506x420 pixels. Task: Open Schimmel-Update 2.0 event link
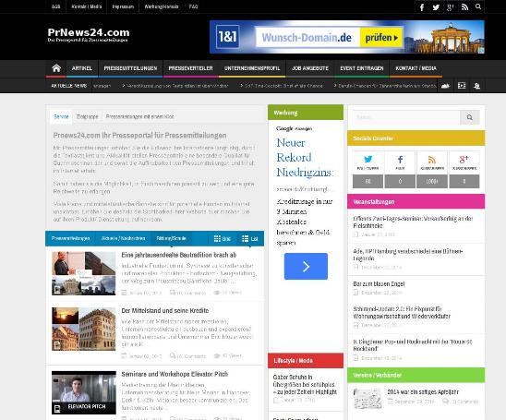(x=402, y=312)
